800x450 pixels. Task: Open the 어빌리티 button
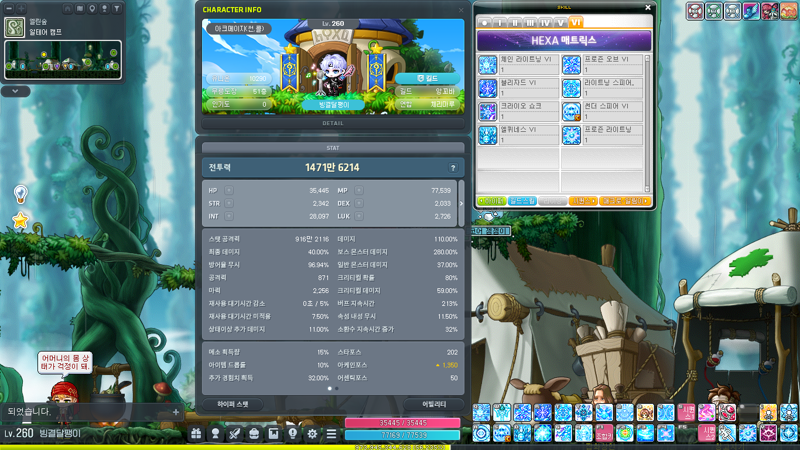(x=434, y=404)
